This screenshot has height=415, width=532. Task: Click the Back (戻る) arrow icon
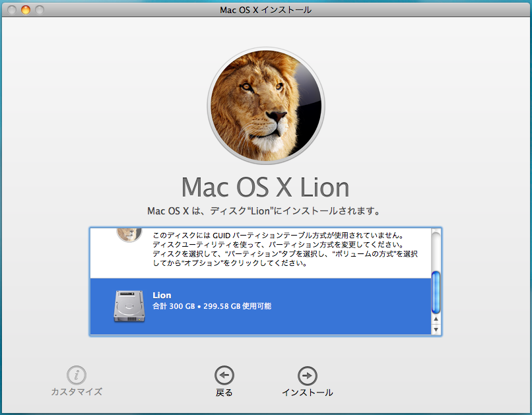(x=224, y=375)
